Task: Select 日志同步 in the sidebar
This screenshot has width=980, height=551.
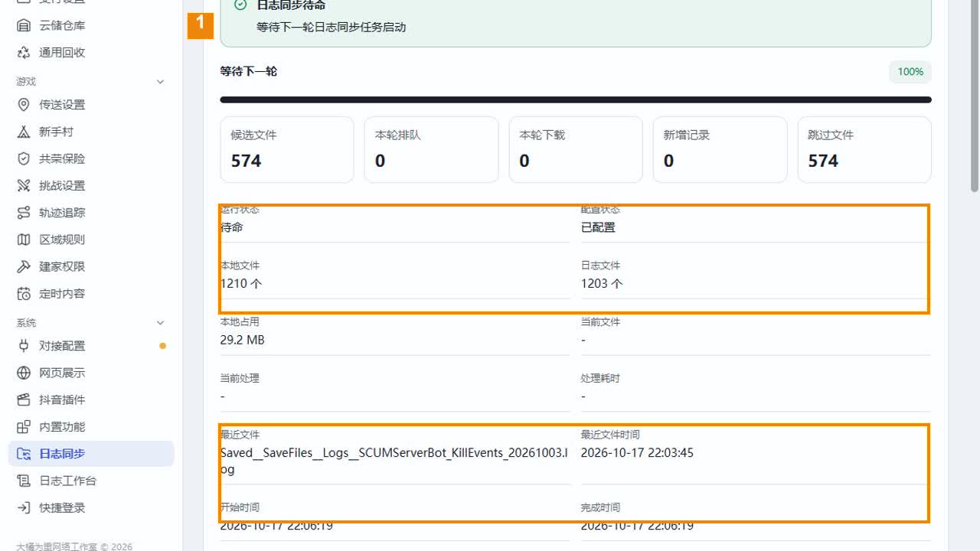Action: coord(91,454)
